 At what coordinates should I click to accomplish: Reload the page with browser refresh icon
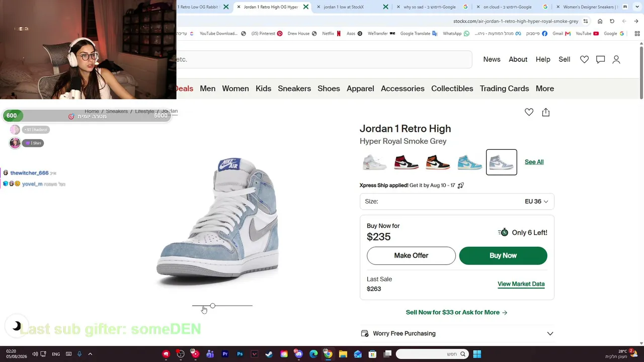pyautogui.click(x=612, y=21)
